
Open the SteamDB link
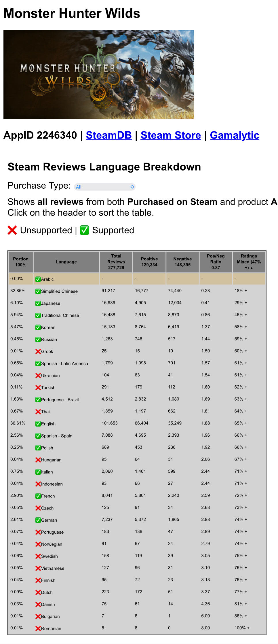[x=109, y=135]
